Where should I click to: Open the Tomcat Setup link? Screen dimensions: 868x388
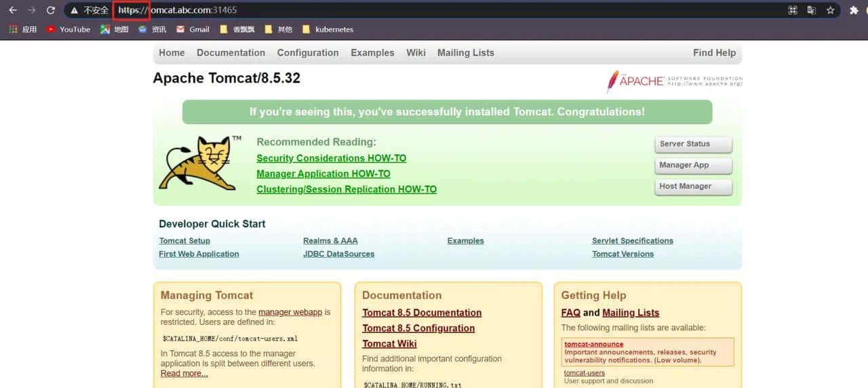(x=184, y=241)
